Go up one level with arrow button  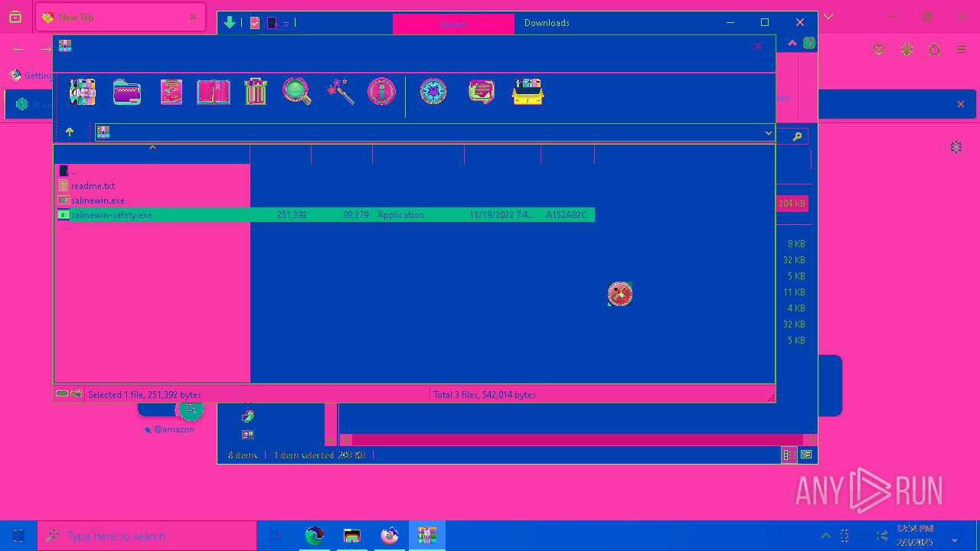pos(70,132)
